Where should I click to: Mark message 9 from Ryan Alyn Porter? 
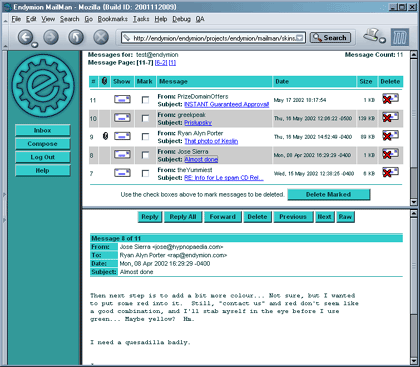pos(145,137)
